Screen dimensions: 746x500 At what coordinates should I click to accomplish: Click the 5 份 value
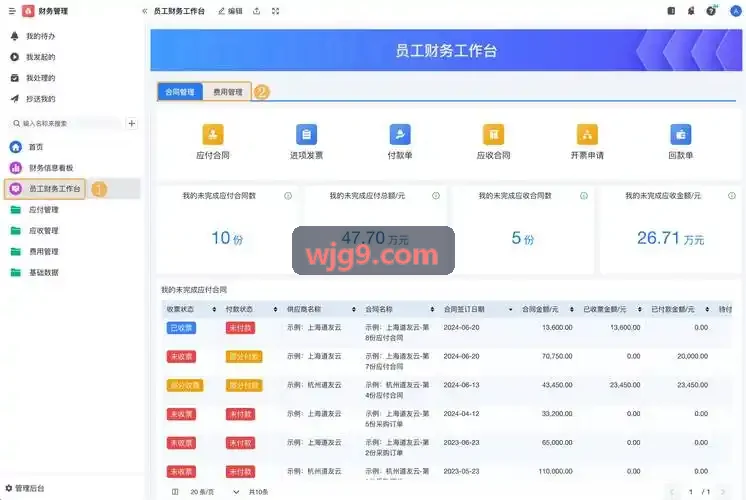click(x=522, y=238)
